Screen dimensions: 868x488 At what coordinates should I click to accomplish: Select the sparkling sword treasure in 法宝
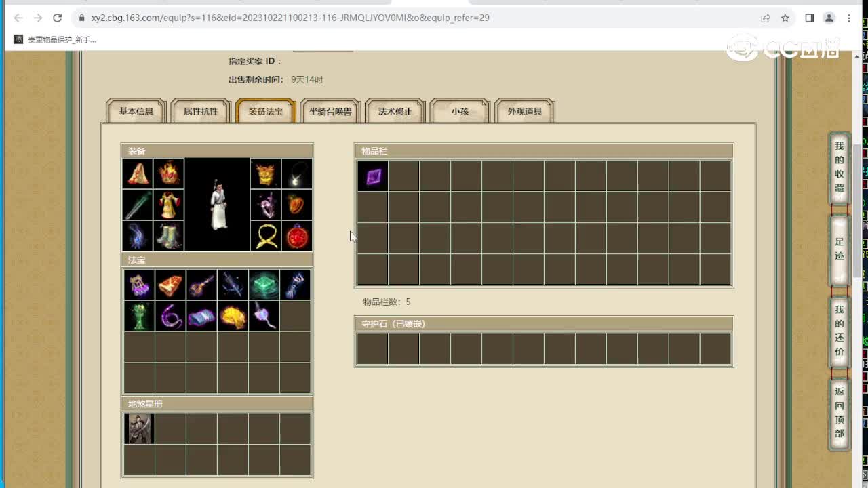pos(233,285)
